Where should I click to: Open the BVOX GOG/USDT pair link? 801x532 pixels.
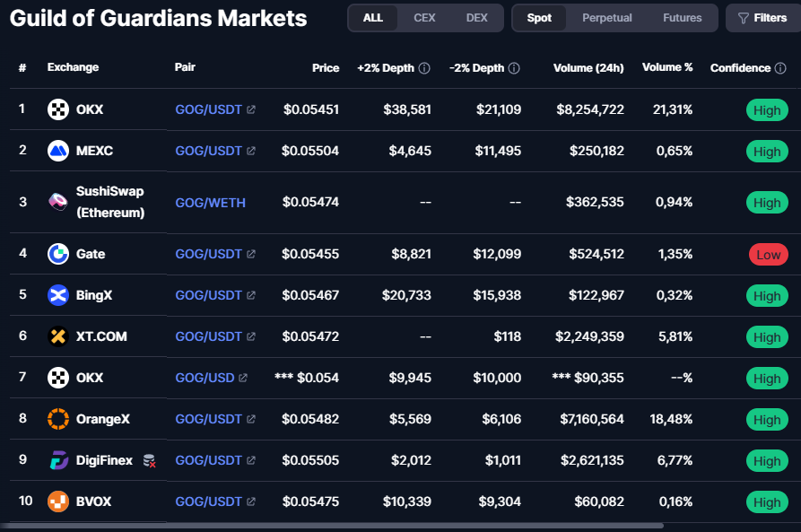coord(208,501)
